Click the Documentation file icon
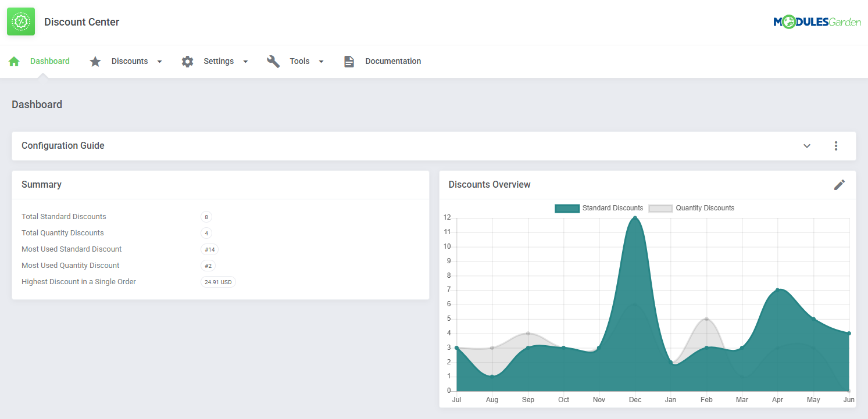 pyautogui.click(x=349, y=62)
